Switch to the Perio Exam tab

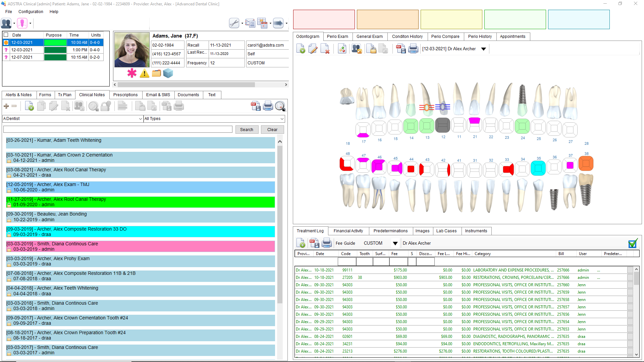[337, 37]
